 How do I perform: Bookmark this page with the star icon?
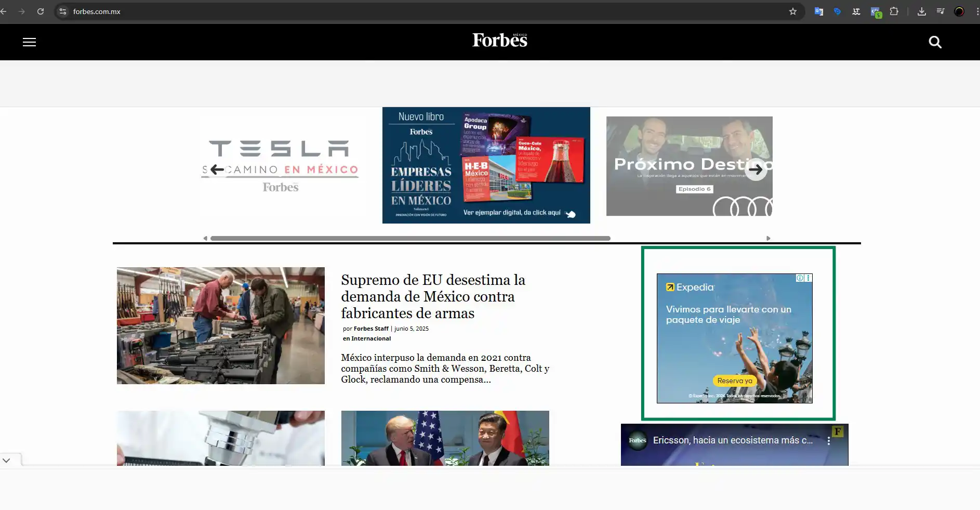point(793,11)
